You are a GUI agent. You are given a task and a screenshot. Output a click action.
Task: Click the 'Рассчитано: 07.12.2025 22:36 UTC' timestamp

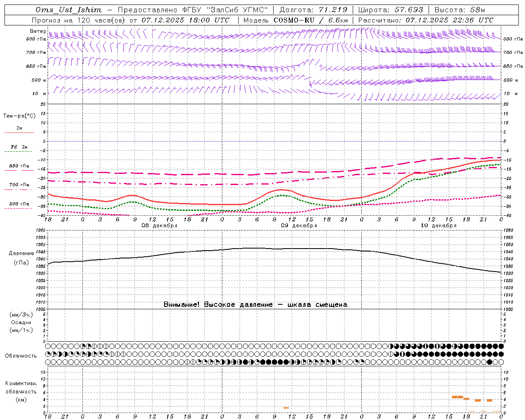[x=426, y=20]
